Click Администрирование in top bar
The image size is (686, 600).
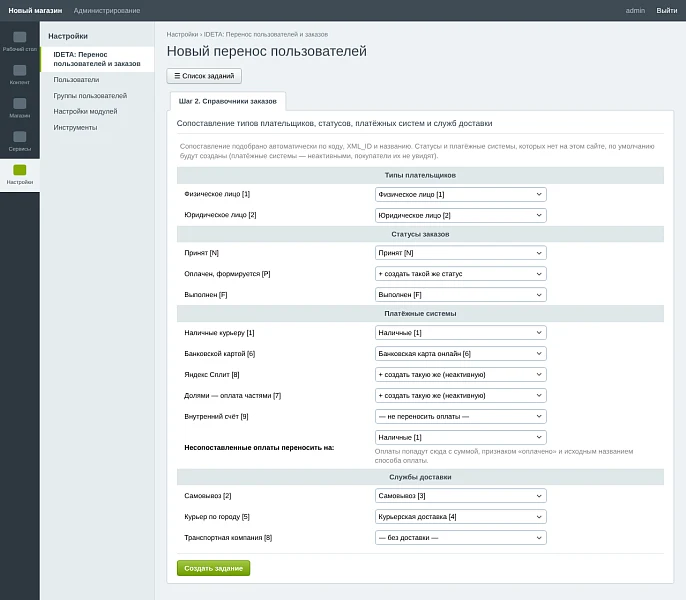107,11
